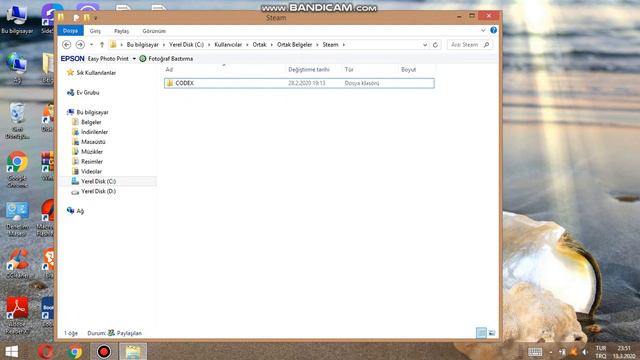640x360 pixels.
Task: Open the Easy Photo Print dropdown arrow
Action: click(134, 59)
